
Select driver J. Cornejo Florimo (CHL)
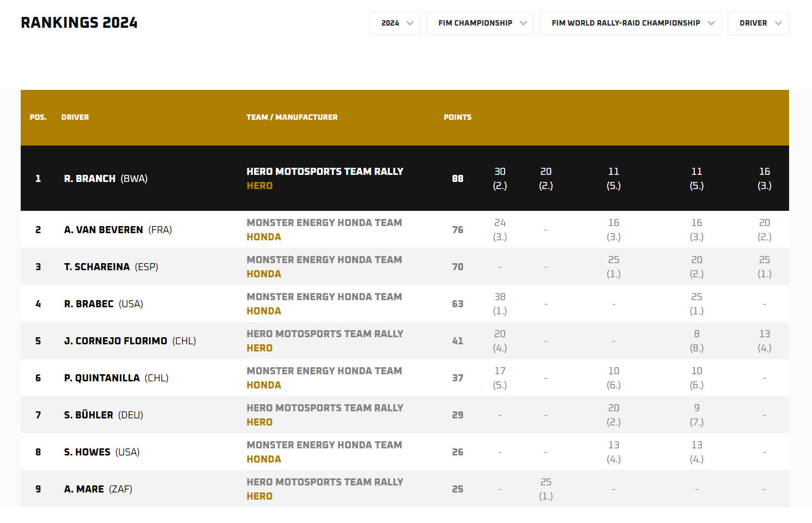coord(130,341)
